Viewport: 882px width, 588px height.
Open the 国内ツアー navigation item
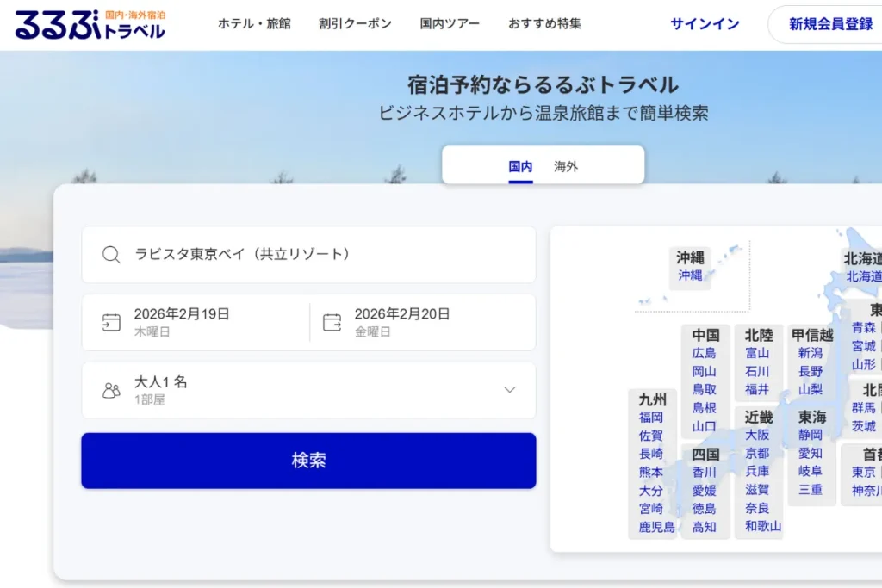click(450, 25)
